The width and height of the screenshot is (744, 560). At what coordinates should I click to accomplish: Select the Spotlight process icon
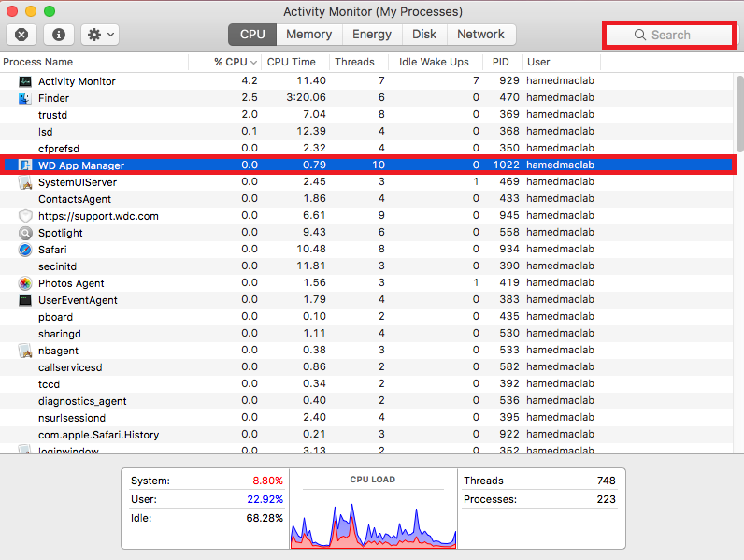[25, 233]
